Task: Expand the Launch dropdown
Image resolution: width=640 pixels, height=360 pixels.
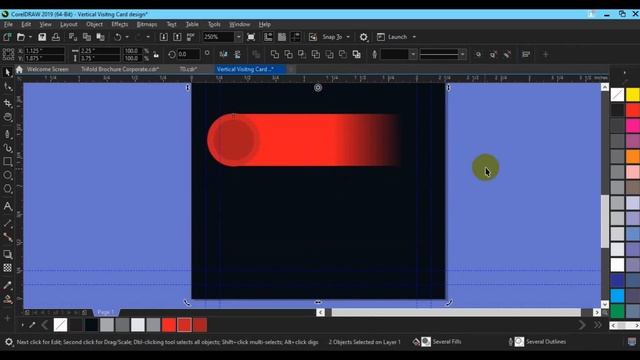Action: [x=414, y=37]
